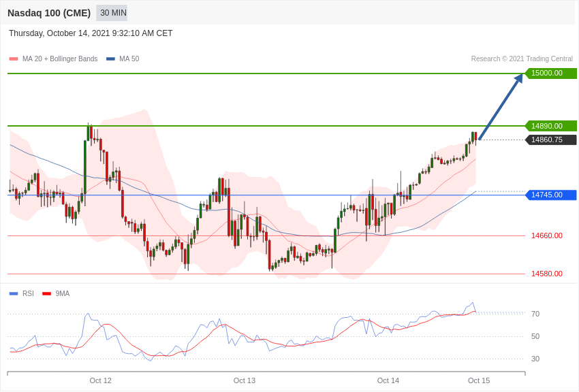Image resolution: width=579 pixels, height=392 pixels.
Task: Click the RSI 30 level label
Action: click(x=535, y=359)
